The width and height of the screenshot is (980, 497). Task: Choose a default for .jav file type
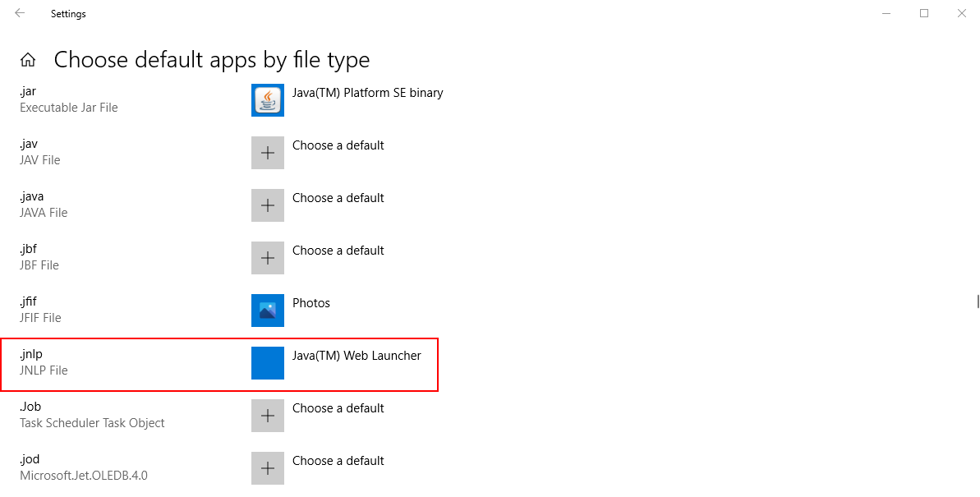[x=338, y=145]
